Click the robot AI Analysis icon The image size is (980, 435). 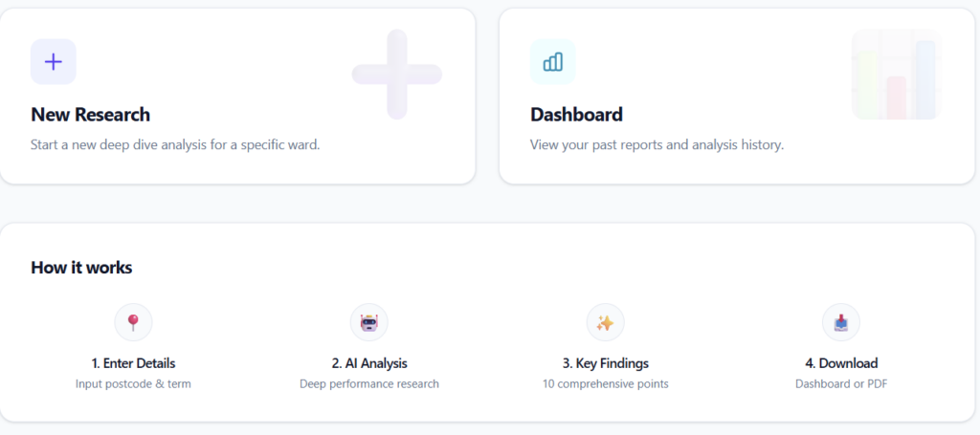click(x=368, y=323)
